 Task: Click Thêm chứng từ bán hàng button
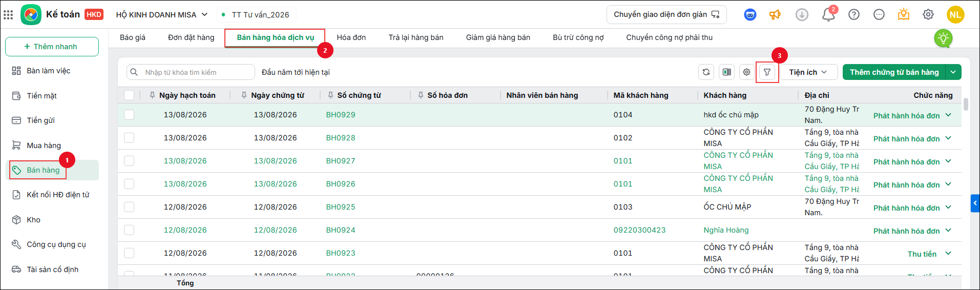[x=894, y=72]
